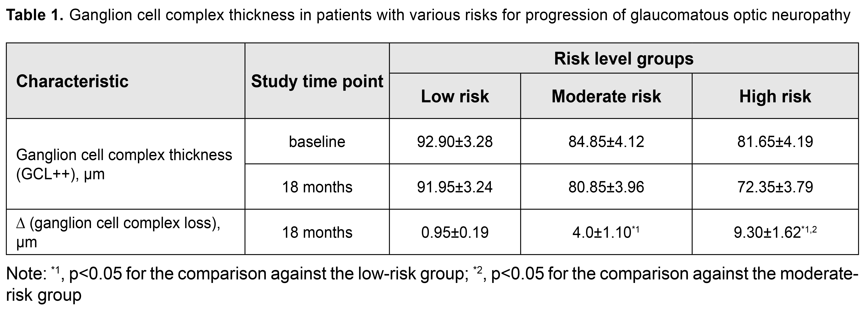Click the high-risk baseline value 81.65±4.19
Image resolution: width=868 pixels, height=314 pixels.
point(775,142)
